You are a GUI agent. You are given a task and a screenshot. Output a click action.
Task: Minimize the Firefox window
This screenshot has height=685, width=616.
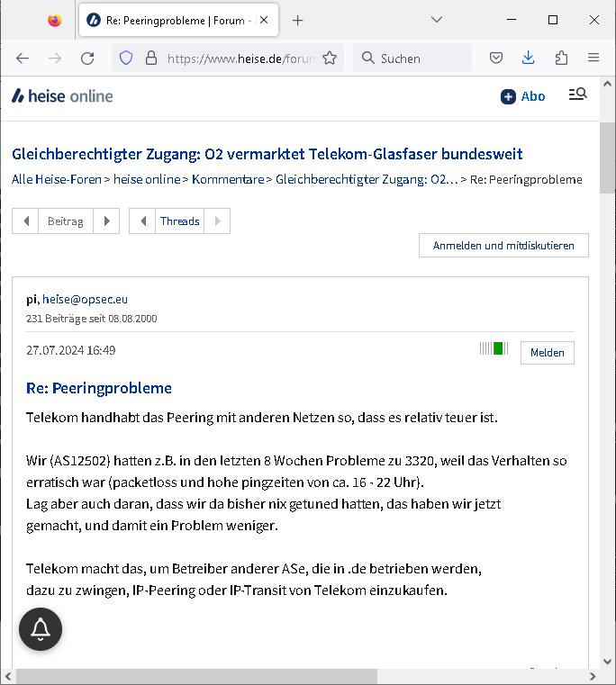click(x=512, y=20)
